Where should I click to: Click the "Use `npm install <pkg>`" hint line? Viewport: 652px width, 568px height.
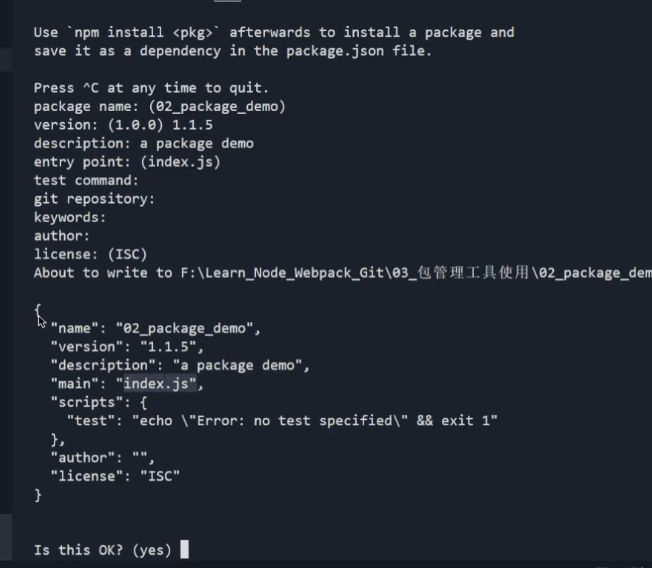(274, 32)
